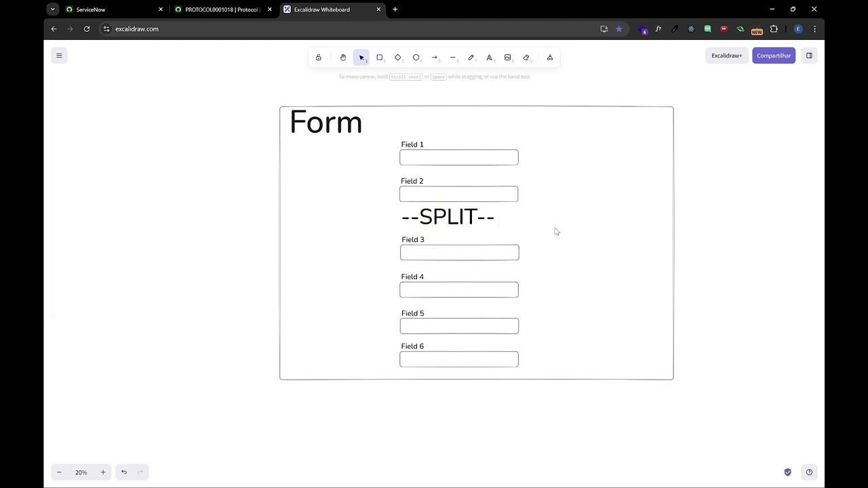Select the Insert image tool
The width and height of the screenshot is (868, 488).
click(x=508, y=58)
